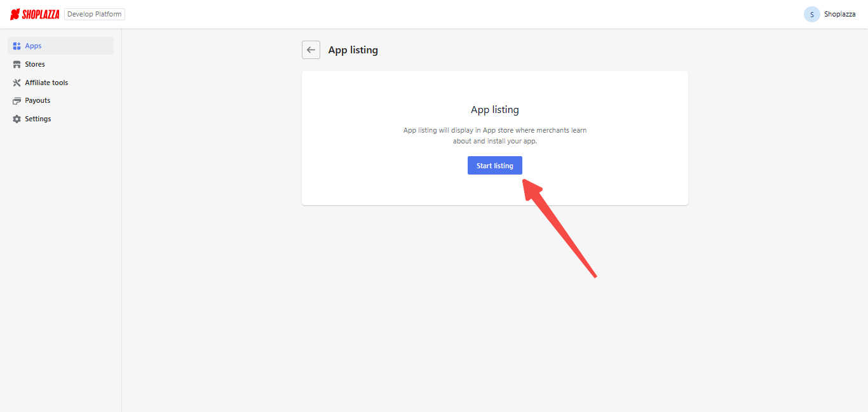This screenshot has height=412, width=868.
Task: Click the Settings gear icon
Action: coord(17,119)
